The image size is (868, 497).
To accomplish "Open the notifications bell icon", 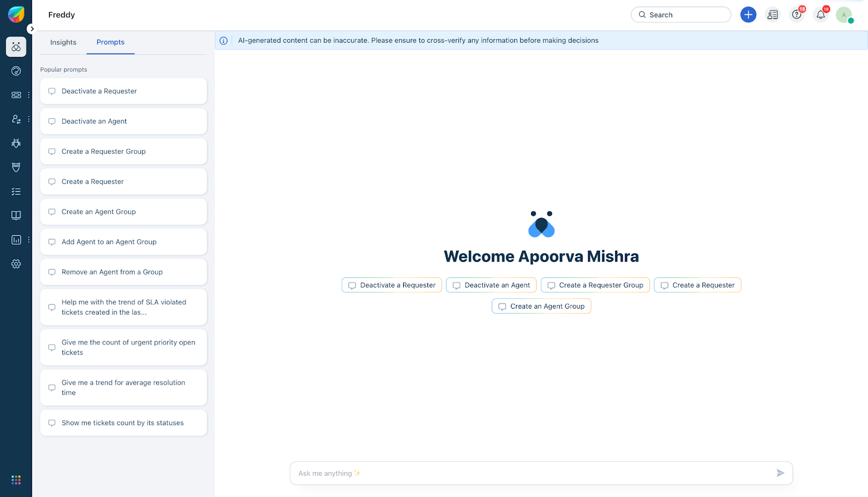I will click(821, 15).
